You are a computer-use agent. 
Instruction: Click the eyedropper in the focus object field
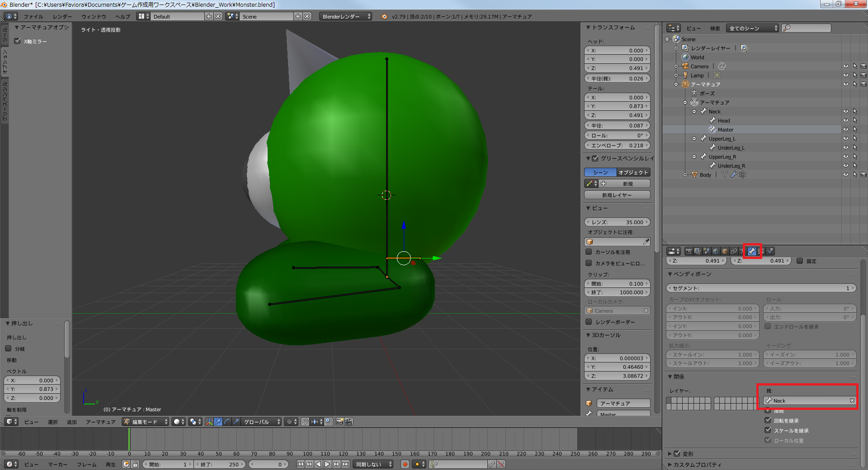(646, 242)
